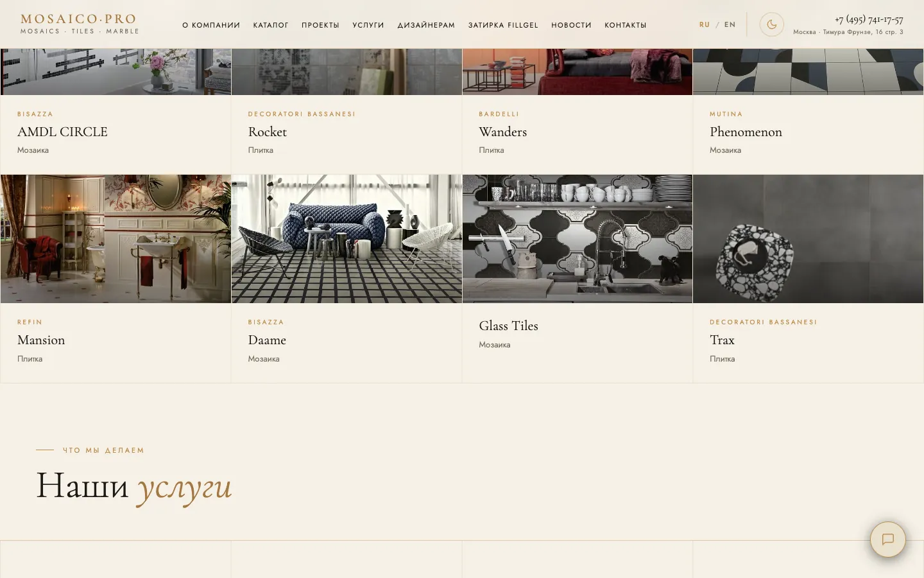The image size is (924, 578).
Task: Click the Mansion bathroom thumbnail image
Action: [x=116, y=239]
